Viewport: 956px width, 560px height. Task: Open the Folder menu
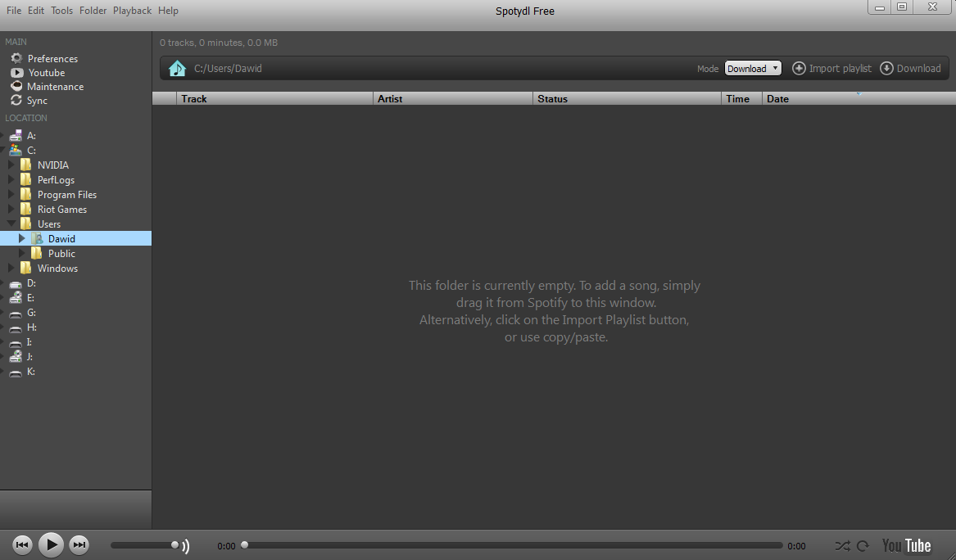pyautogui.click(x=93, y=11)
